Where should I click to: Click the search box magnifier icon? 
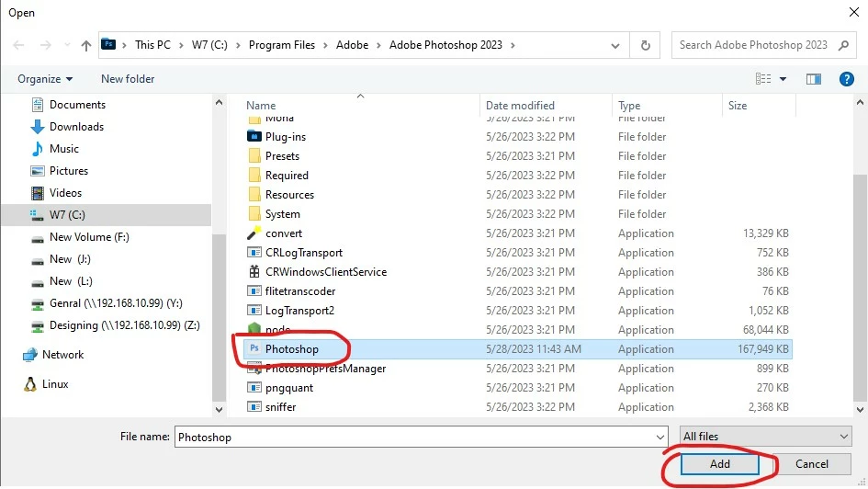pos(843,45)
